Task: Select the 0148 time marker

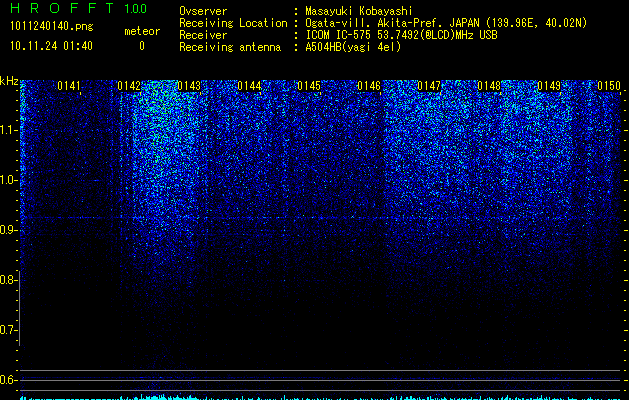Action: (x=489, y=86)
